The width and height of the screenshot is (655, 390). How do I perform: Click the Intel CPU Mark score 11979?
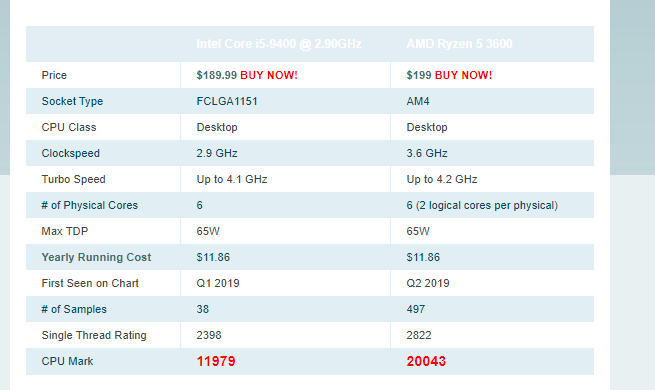point(216,361)
